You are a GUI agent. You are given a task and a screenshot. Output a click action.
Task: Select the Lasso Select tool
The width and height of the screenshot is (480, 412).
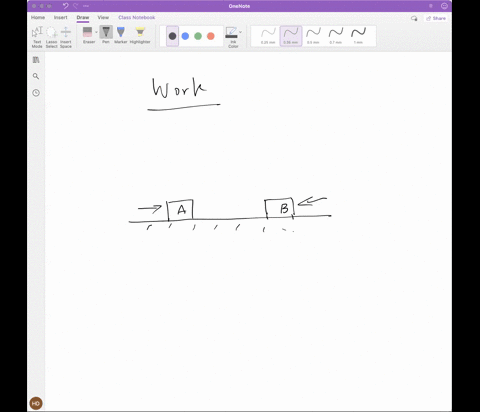(51, 37)
